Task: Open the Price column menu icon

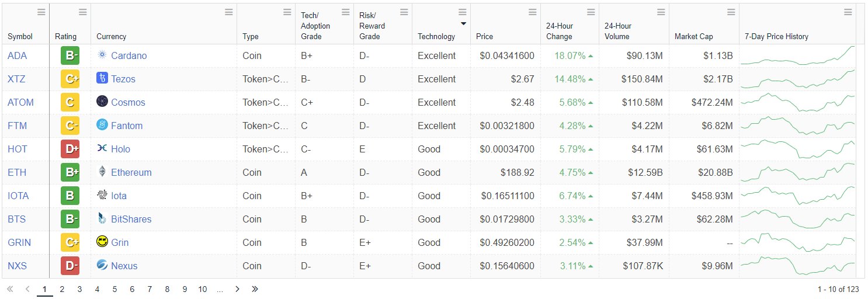Action: 532,12
